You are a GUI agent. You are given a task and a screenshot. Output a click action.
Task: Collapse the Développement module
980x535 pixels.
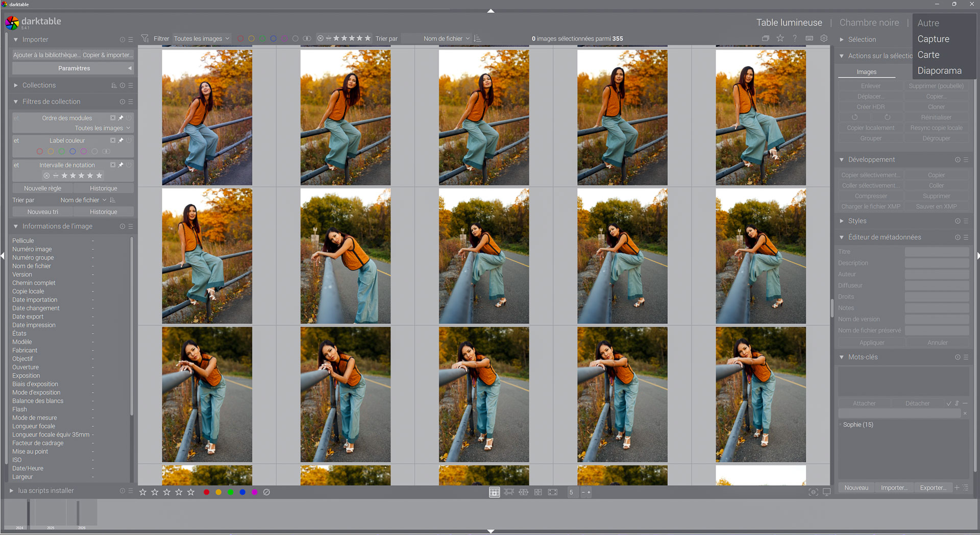click(842, 160)
